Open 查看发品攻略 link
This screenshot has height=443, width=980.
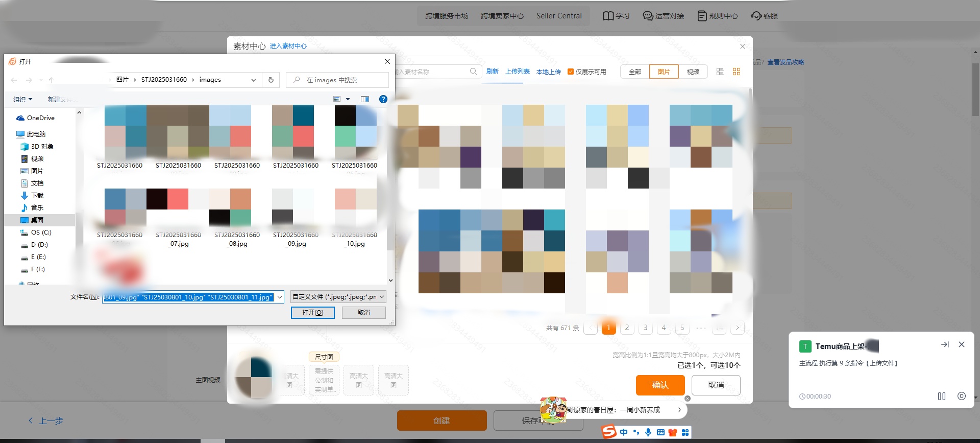pyautogui.click(x=786, y=62)
